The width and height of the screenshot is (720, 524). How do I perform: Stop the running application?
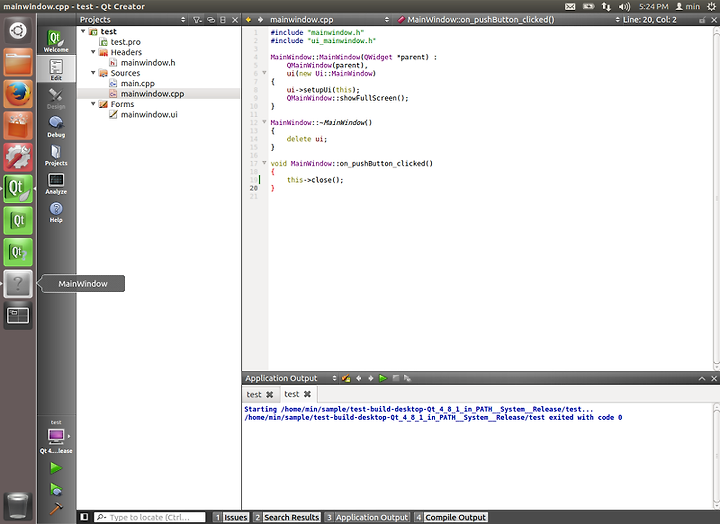coord(395,378)
